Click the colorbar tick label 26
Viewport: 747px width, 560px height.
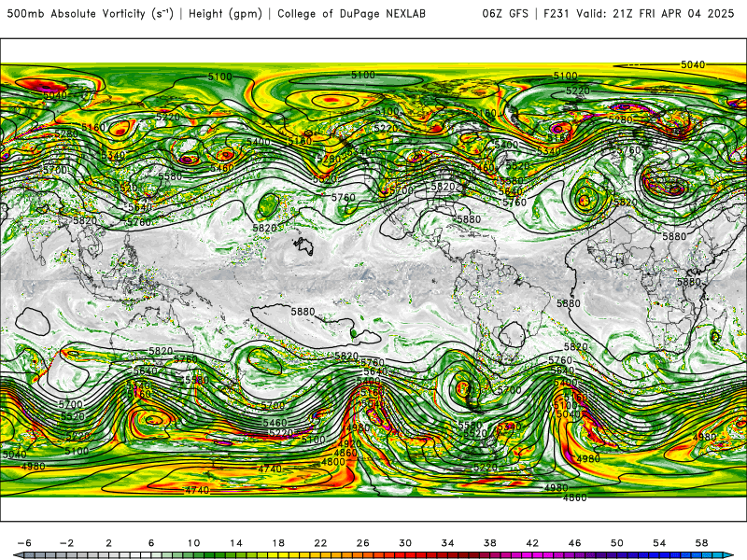pos(363,543)
